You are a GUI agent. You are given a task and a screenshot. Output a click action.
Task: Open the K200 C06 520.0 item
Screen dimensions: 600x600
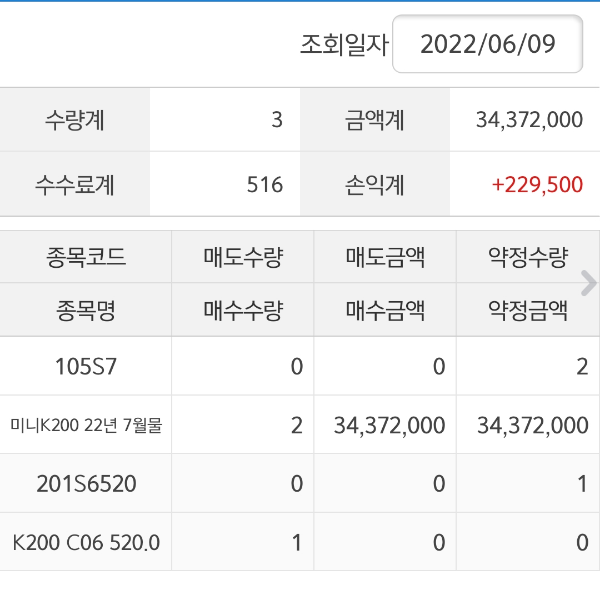click(86, 542)
